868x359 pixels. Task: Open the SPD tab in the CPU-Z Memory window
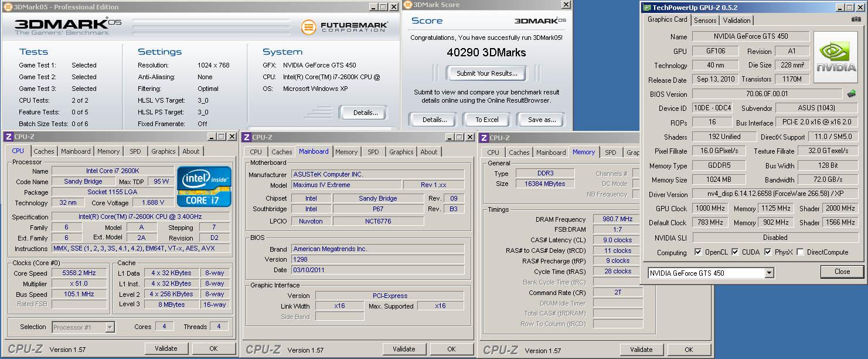tap(611, 153)
